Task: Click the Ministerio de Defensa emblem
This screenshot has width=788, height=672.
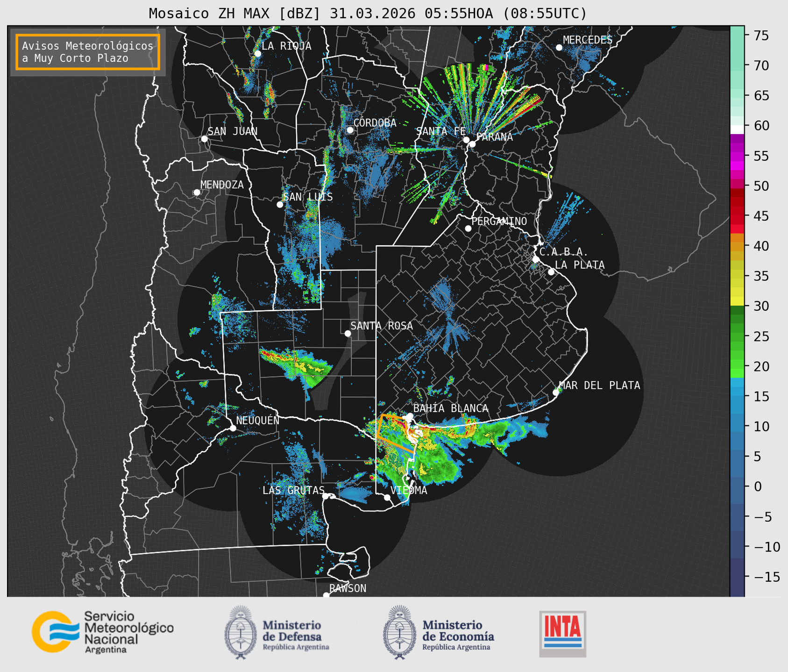Action: click(240, 632)
